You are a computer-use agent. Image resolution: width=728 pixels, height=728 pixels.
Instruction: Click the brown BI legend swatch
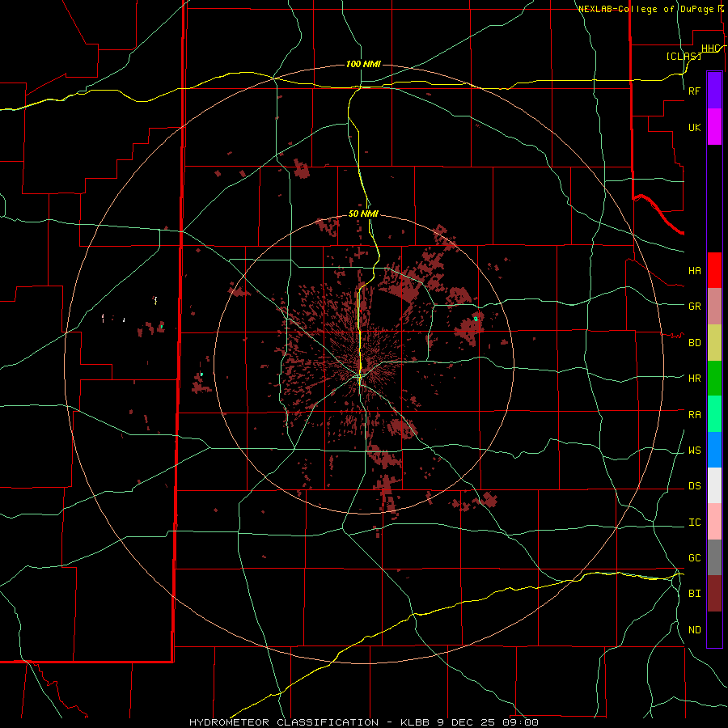coord(714,594)
